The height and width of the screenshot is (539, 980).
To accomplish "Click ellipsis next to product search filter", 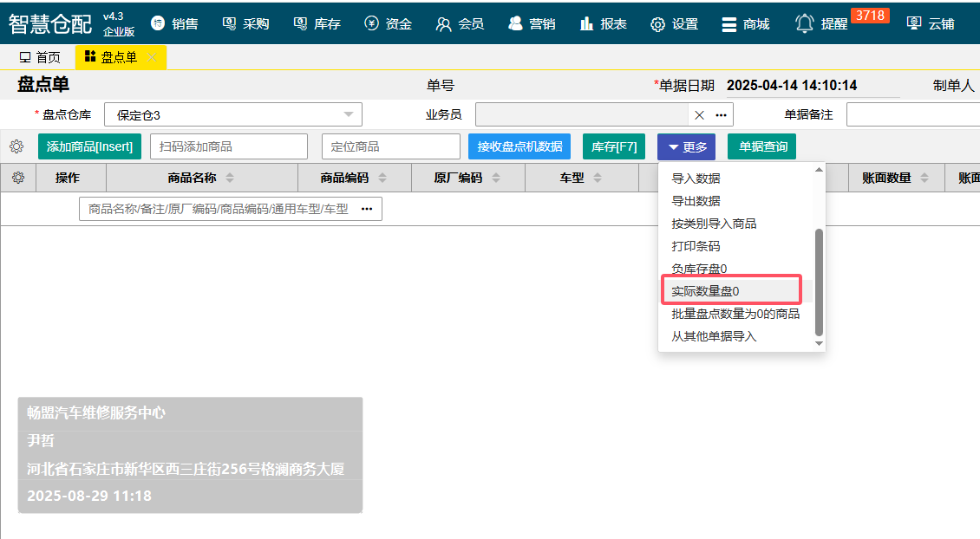I will click(367, 209).
